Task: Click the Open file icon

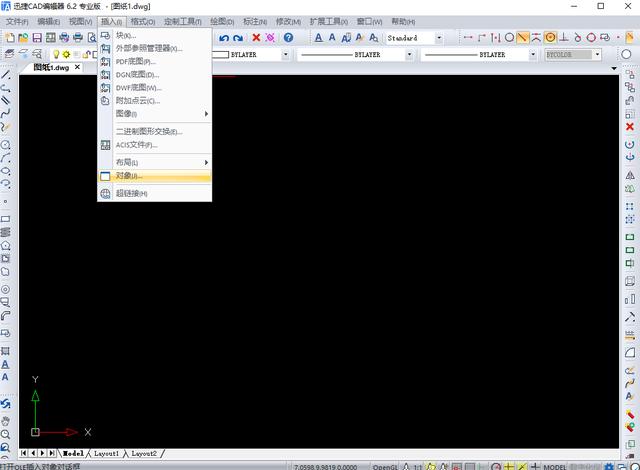Action: 23,38
